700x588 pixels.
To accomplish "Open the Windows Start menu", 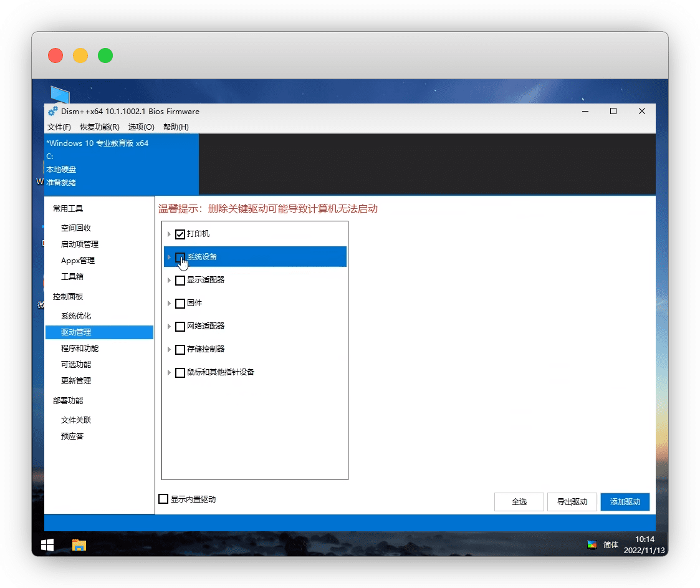I will [47, 544].
